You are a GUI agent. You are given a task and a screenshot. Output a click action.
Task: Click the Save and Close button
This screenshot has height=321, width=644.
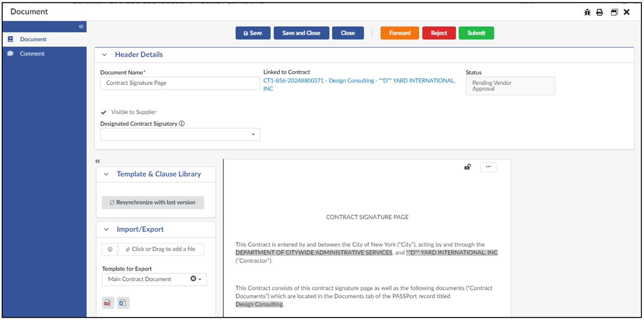click(x=301, y=32)
